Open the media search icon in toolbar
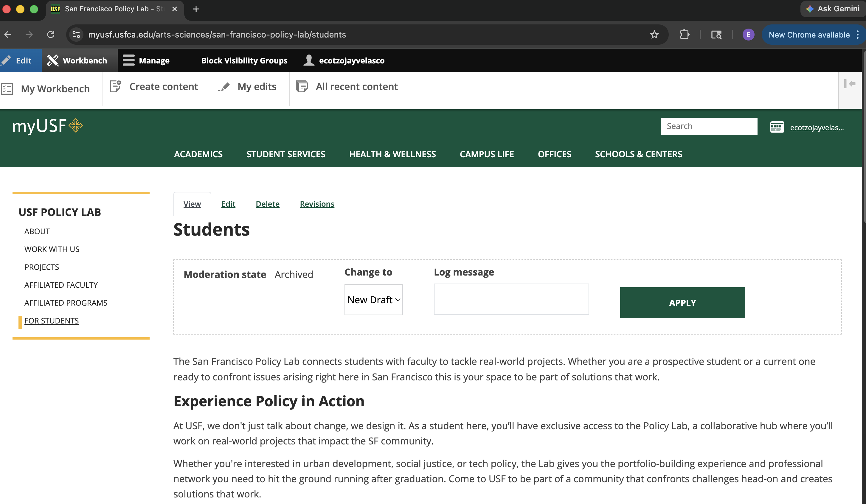866x504 pixels. pos(716,34)
